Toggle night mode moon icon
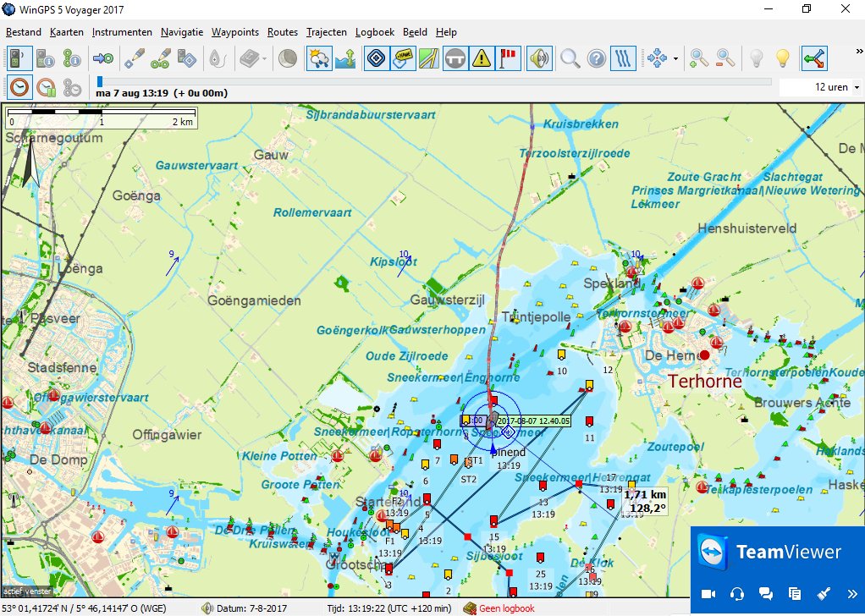The width and height of the screenshot is (865, 616). coord(288,58)
